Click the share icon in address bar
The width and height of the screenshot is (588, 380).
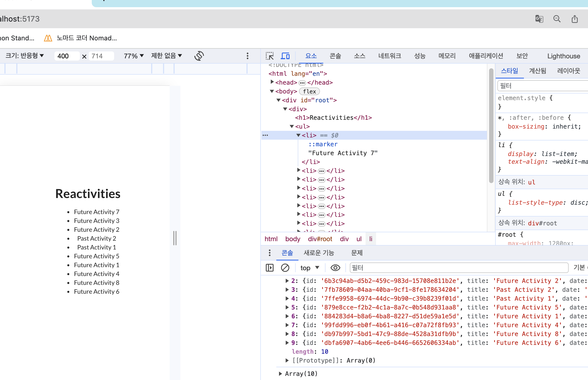point(575,19)
